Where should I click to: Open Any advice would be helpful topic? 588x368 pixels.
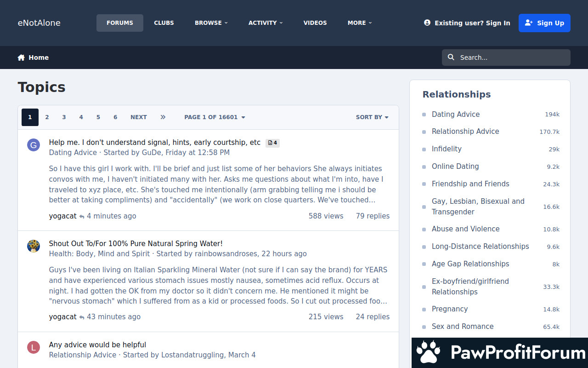[97, 345]
